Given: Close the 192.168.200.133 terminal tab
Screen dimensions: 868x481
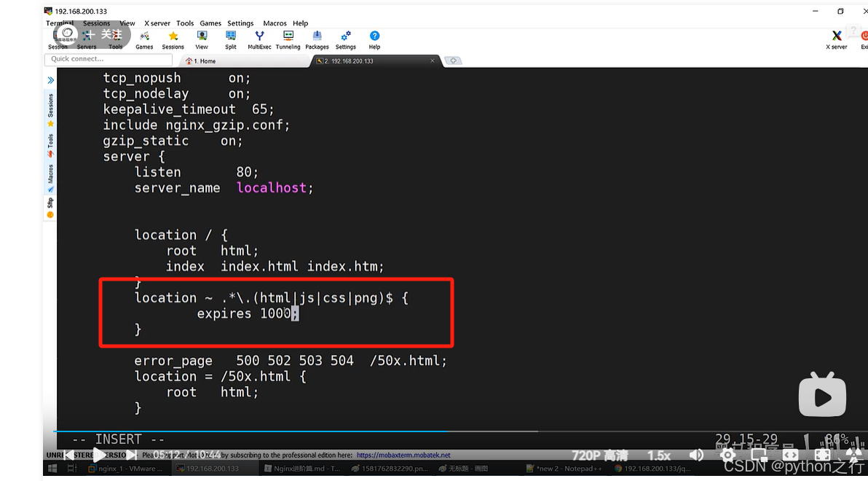Looking at the screenshot, I should pos(433,61).
